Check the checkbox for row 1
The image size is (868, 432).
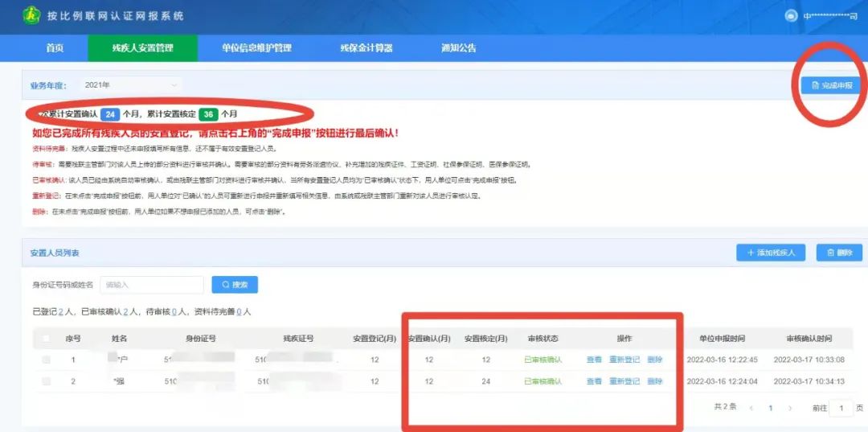[x=46, y=360]
